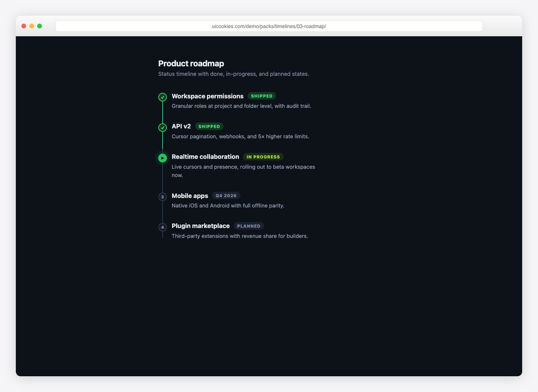Maximize the window with the green button

pyautogui.click(x=39, y=26)
